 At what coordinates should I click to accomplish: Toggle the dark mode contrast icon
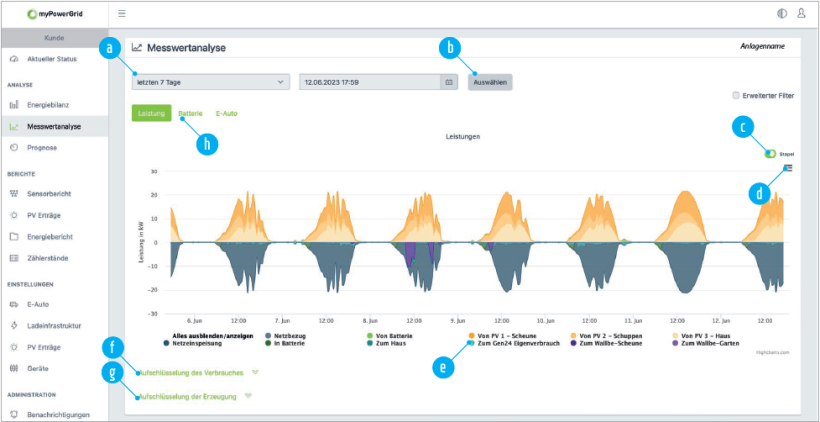(x=782, y=14)
